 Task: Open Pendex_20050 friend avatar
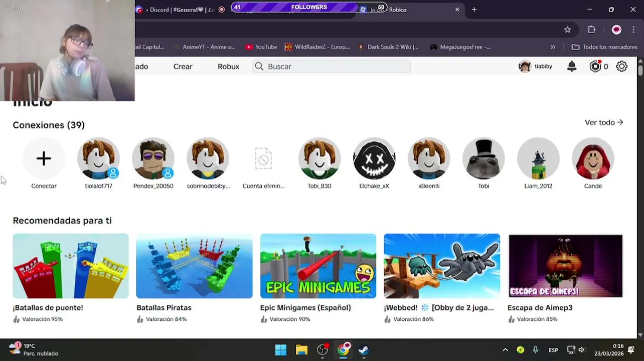153,158
